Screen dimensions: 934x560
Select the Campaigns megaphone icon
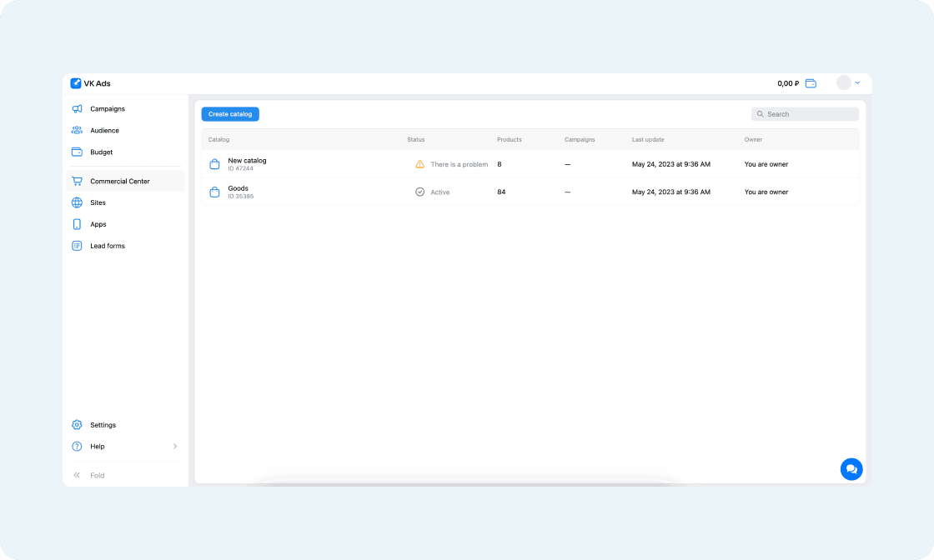tap(78, 108)
